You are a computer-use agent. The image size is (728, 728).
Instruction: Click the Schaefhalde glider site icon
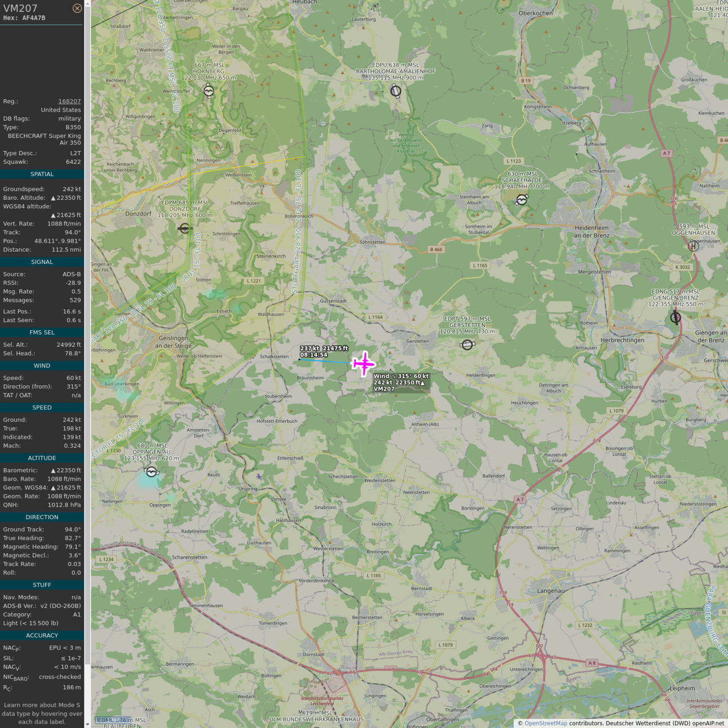521,200
